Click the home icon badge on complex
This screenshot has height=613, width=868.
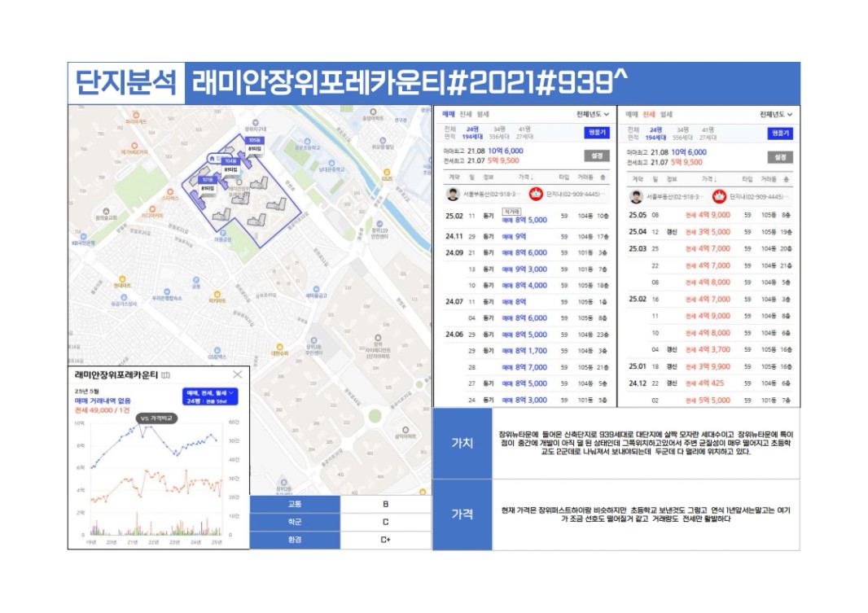click(x=212, y=159)
